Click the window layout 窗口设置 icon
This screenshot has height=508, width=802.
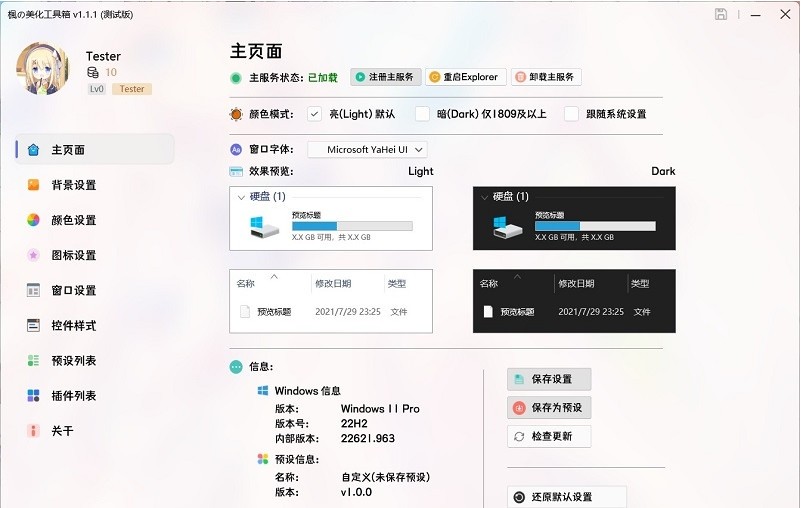(x=33, y=290)
